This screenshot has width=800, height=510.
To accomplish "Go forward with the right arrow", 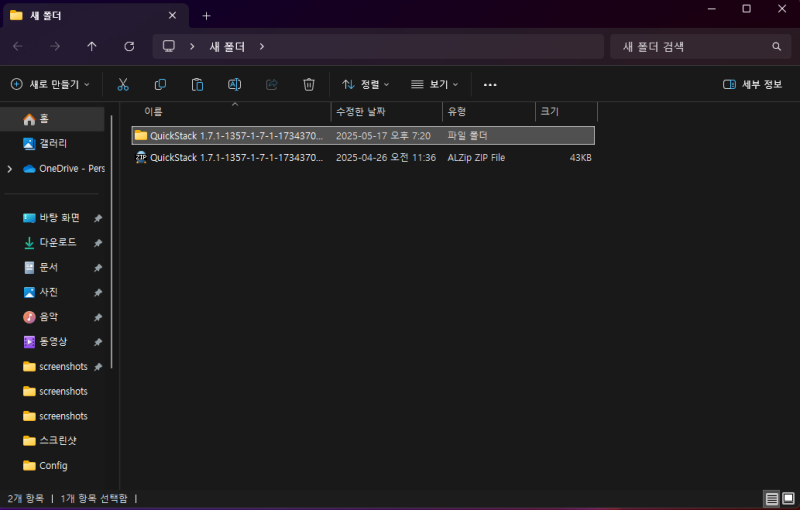I will click(x=55, y=46).
